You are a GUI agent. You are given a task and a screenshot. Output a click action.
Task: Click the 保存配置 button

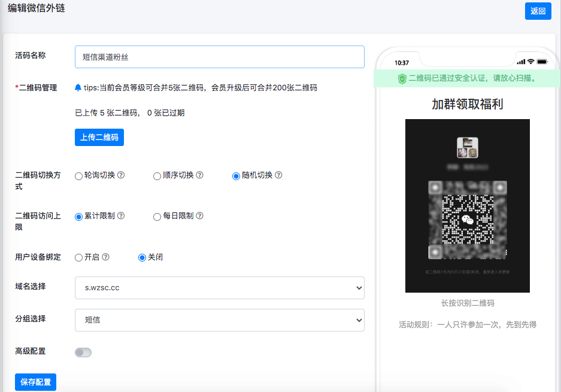pos(36,382)
